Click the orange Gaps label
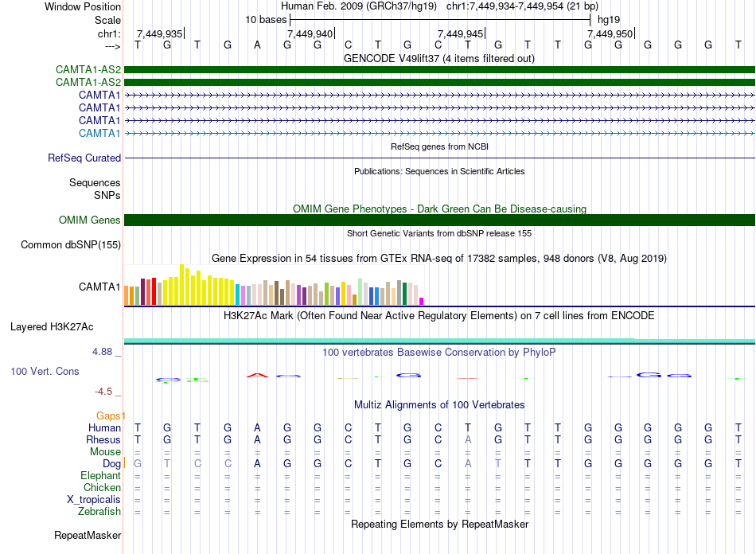This screenshot has height=554, width=756. [x=111, y=416]
